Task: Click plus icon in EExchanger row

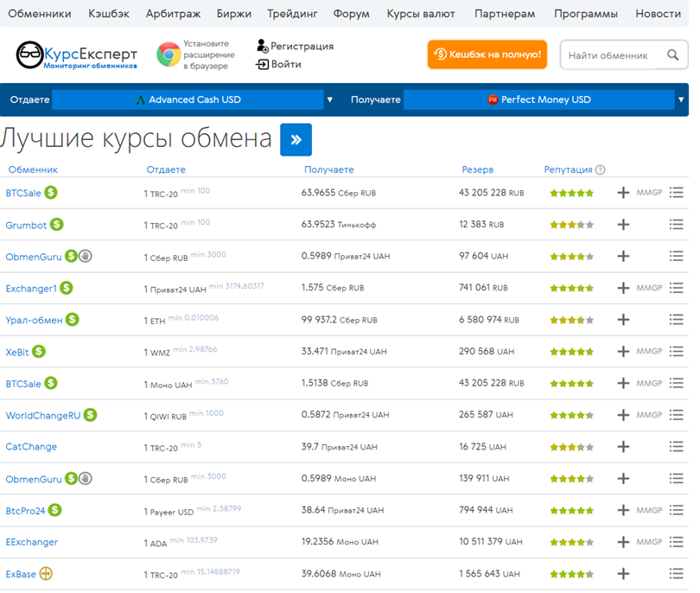Action: coord(623,542)
